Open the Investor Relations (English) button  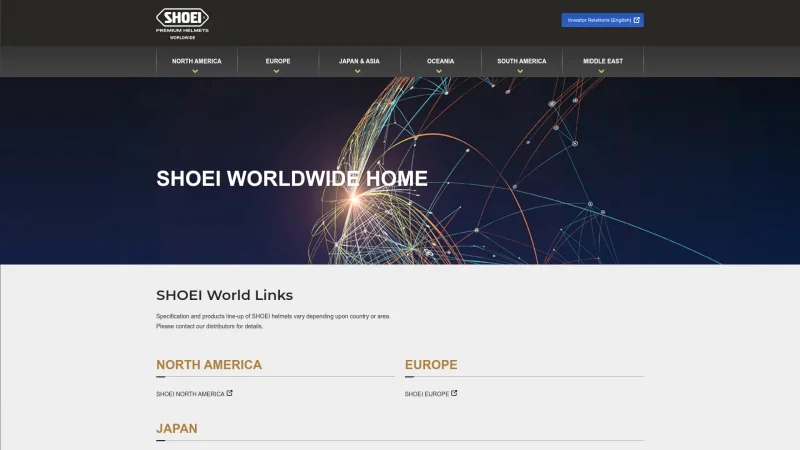tap(603, 20)
